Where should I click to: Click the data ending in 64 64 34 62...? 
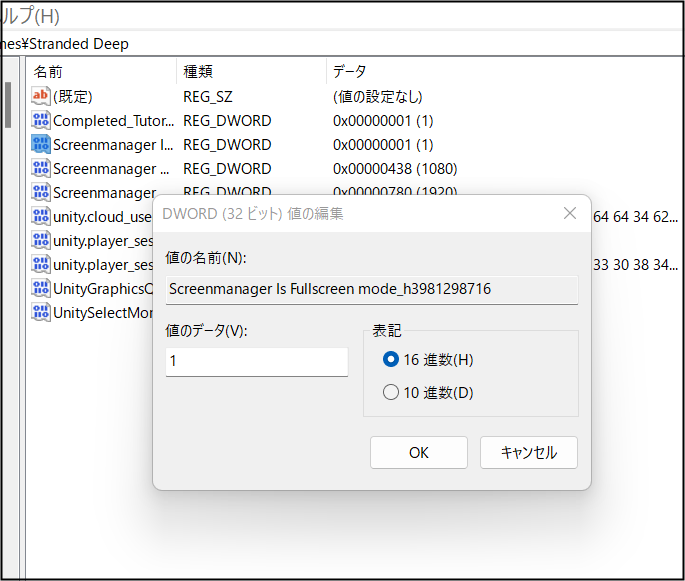tap(636, 217)
